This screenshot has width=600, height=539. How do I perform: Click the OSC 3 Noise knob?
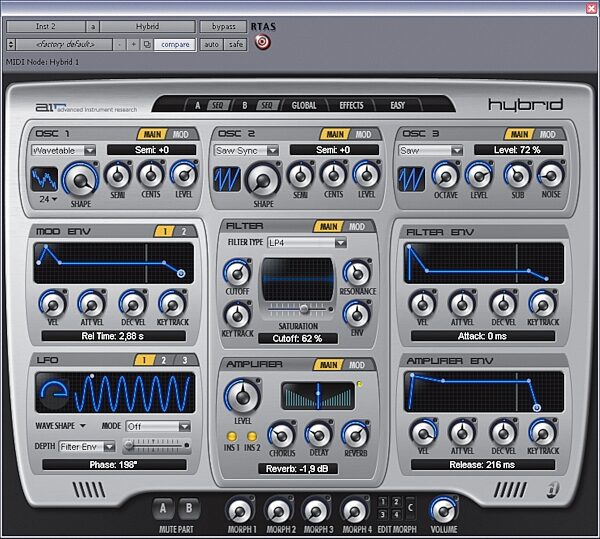[551, 176]
